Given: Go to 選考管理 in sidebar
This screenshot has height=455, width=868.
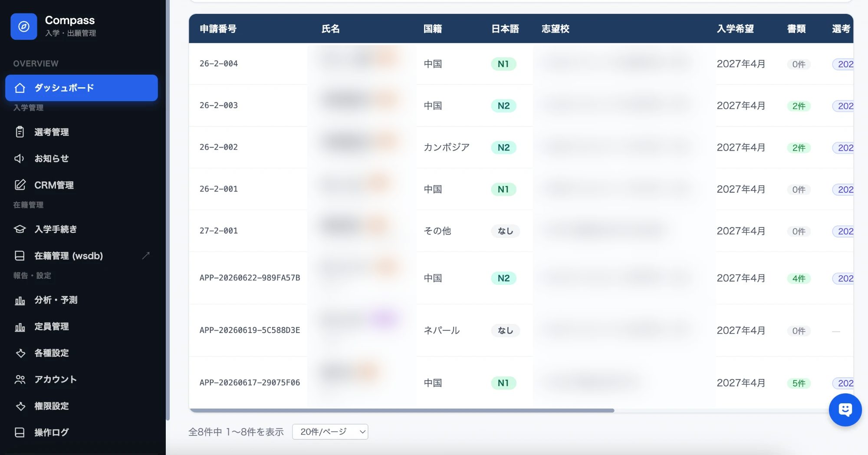Looking at the screenshot, I should [x=82, y=132].
